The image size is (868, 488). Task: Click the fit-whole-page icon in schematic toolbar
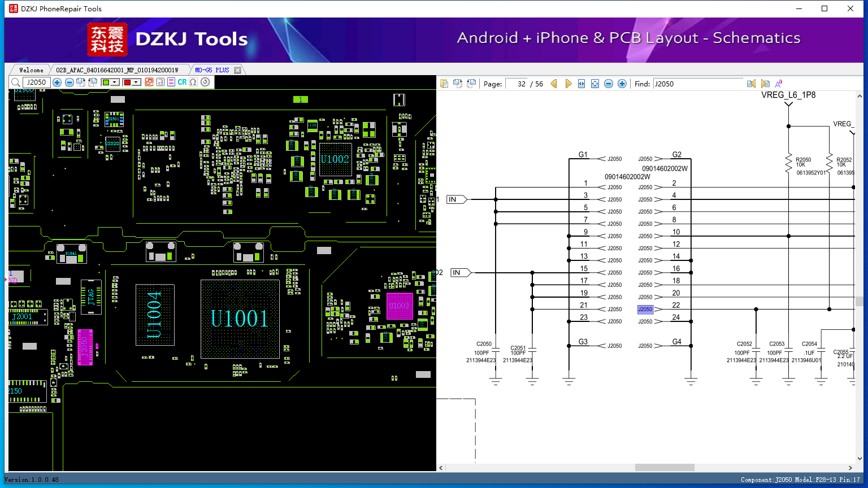595,84
